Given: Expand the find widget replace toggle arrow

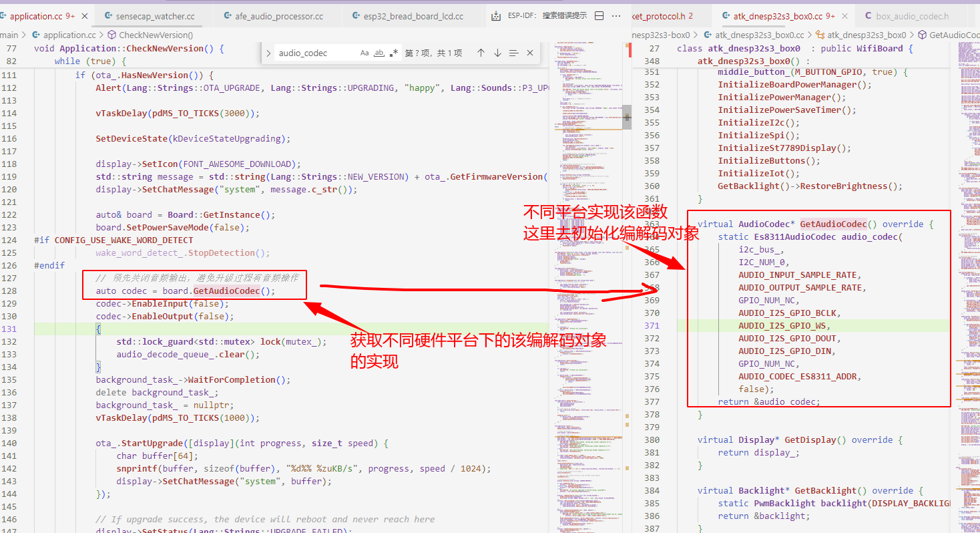Looking at the screenshot, I should [x=268, y=53].
